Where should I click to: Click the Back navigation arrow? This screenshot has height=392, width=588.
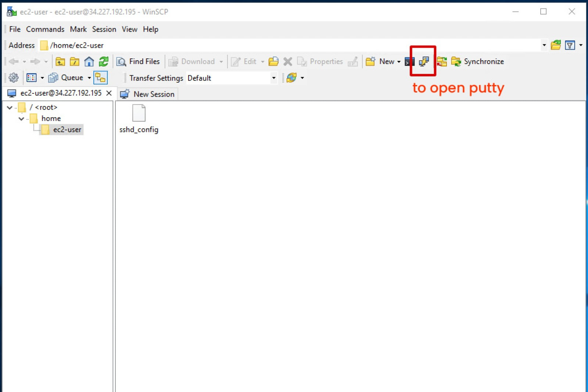[14, 62]
